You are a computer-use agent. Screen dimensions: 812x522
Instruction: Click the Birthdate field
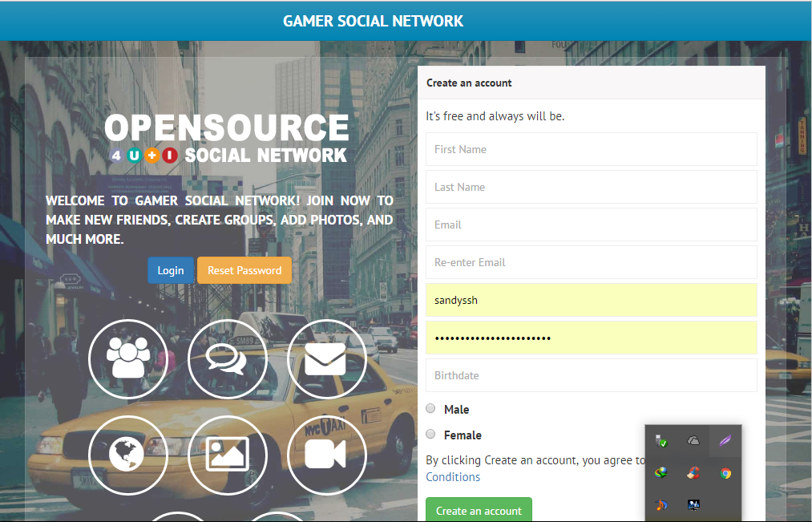591,375
